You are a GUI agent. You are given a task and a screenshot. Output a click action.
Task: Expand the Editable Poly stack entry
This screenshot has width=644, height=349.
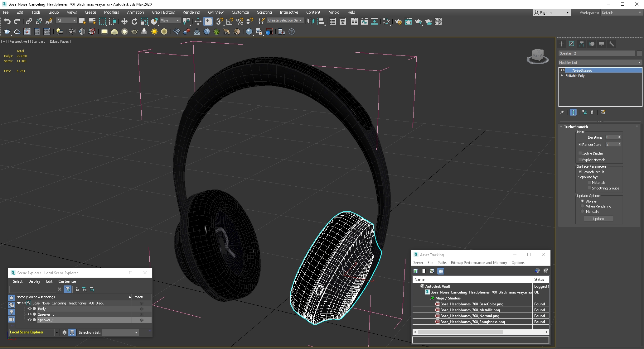click(x=562, y=76)
